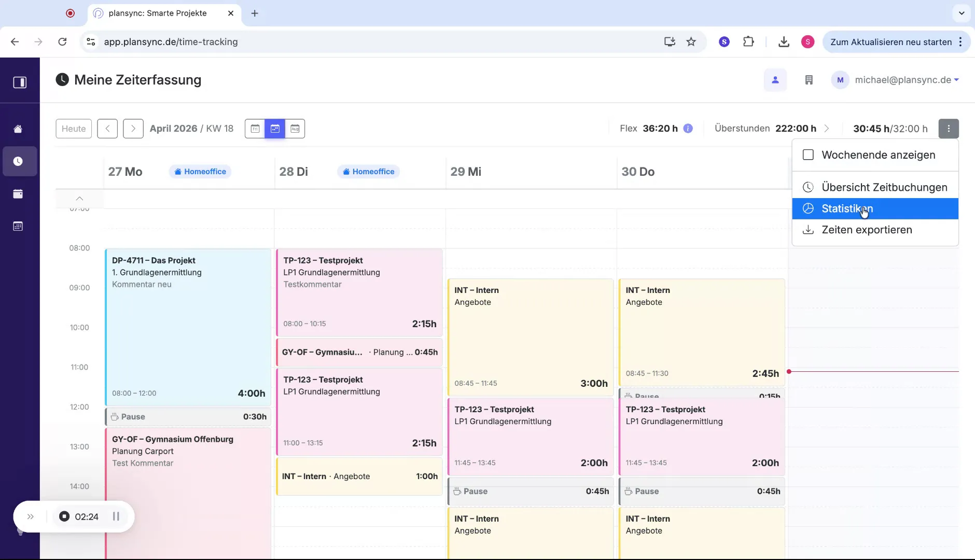Click the browser address bar URL
The image size is (975, 560).
171,42
